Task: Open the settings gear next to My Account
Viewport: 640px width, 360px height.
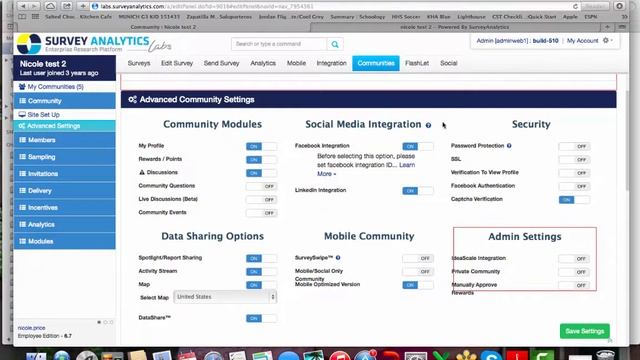Action: [607, 40]
